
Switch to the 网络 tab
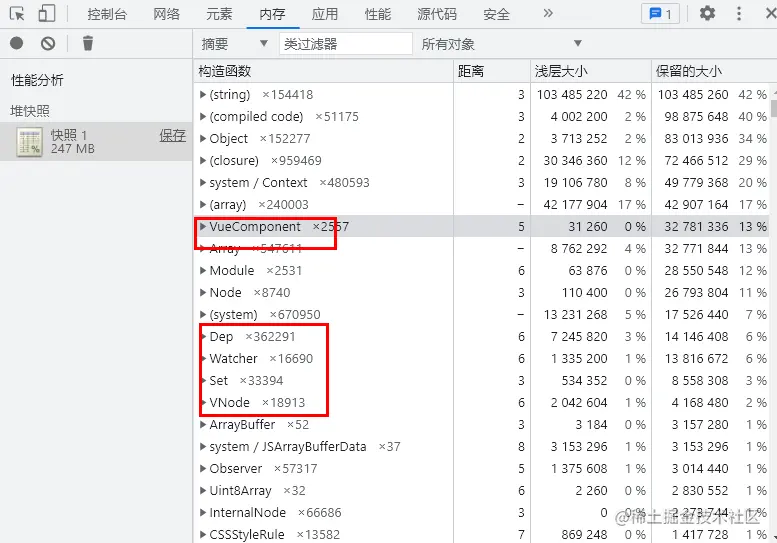coord(166,14)
